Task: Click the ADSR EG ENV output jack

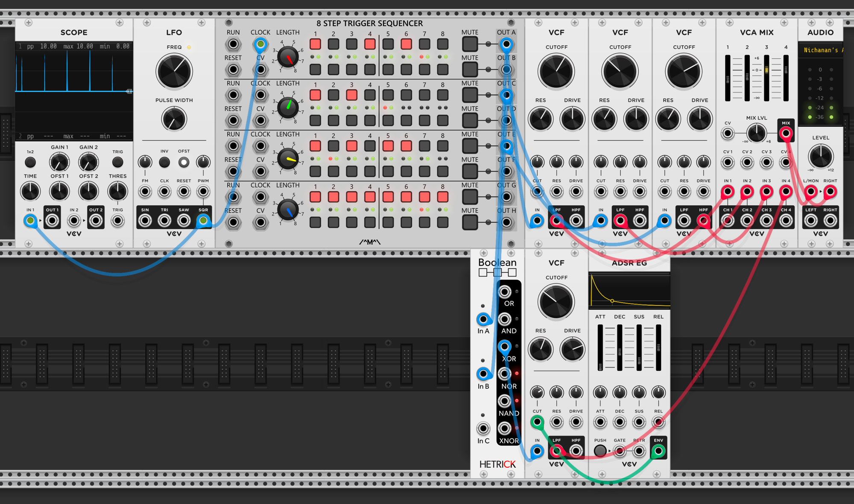Action: point(658,451)
